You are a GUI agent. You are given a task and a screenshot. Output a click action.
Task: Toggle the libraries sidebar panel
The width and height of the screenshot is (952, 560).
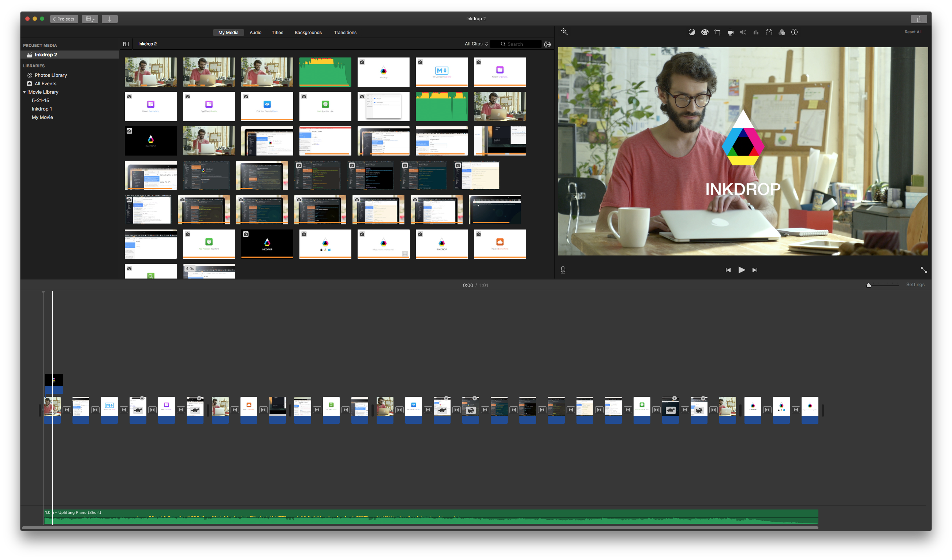tap(126, 44)
